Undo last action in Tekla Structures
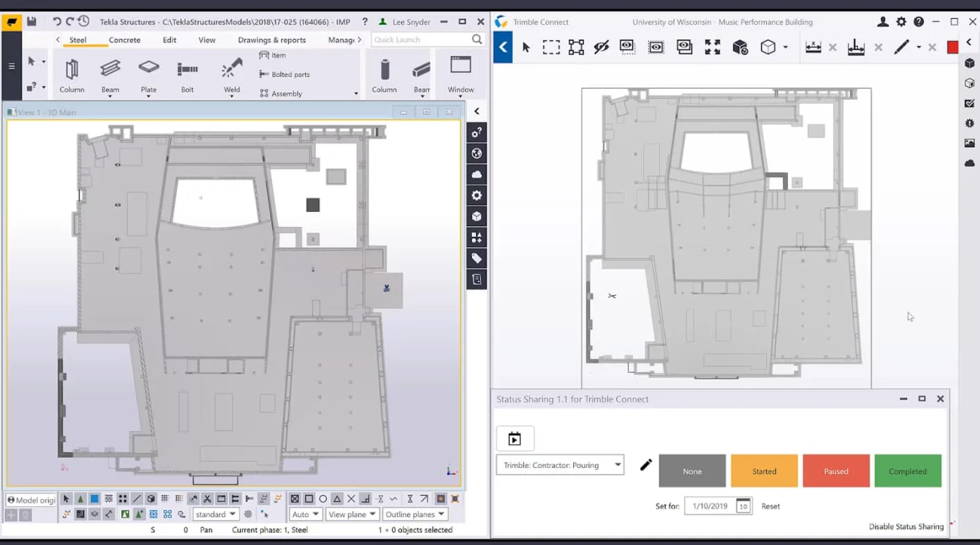Viewport: 980px width, 545px height. 57,22
